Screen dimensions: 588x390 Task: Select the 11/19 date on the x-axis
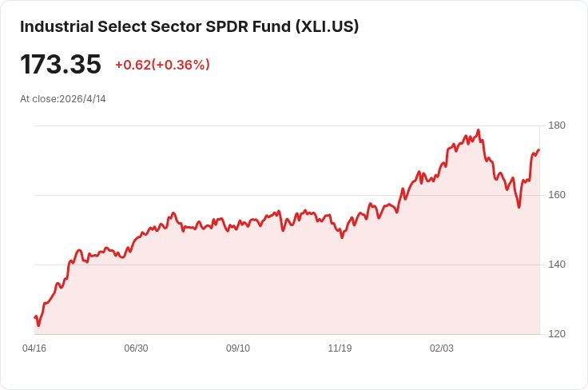tap(340, 348)
